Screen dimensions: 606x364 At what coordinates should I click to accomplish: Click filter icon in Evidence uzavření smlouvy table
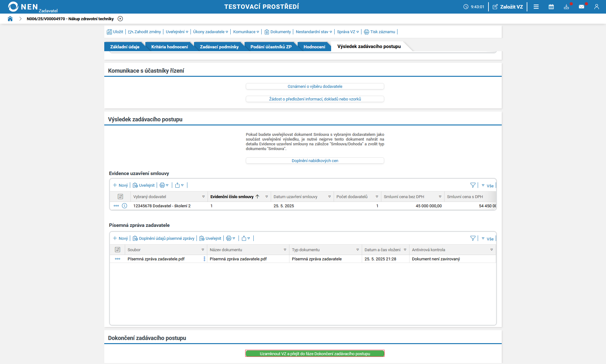tap(473, 185)
